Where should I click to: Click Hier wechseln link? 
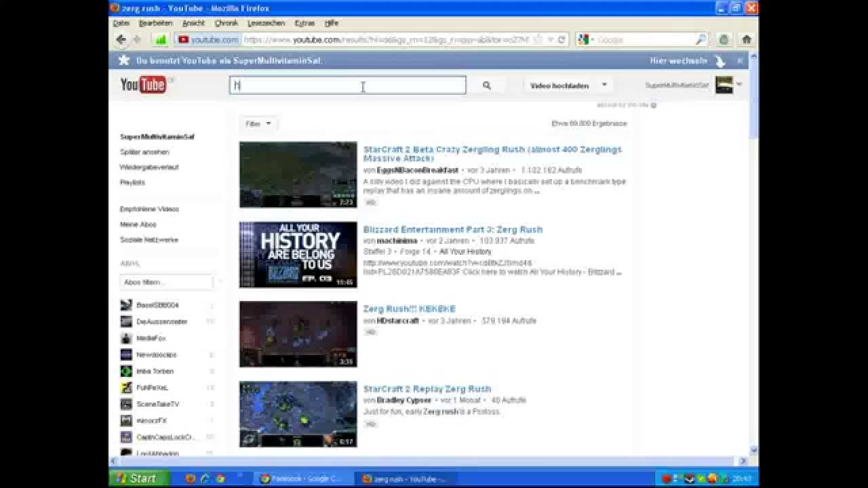[677, 60]
